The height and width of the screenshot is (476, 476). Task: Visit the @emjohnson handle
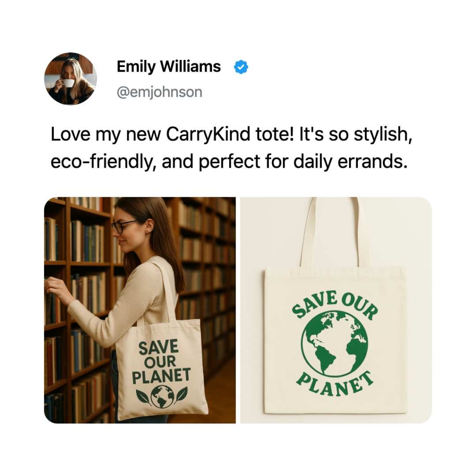click(160, 93)
